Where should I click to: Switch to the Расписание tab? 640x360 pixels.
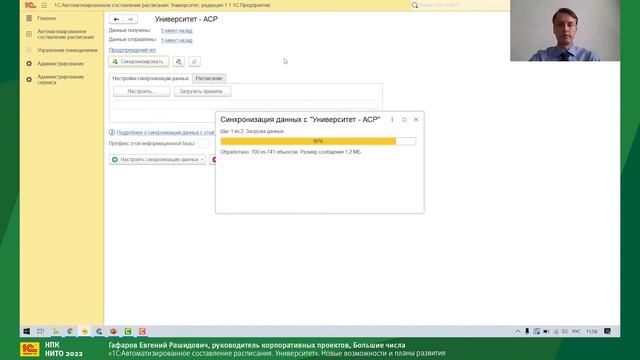pos(209,78)
